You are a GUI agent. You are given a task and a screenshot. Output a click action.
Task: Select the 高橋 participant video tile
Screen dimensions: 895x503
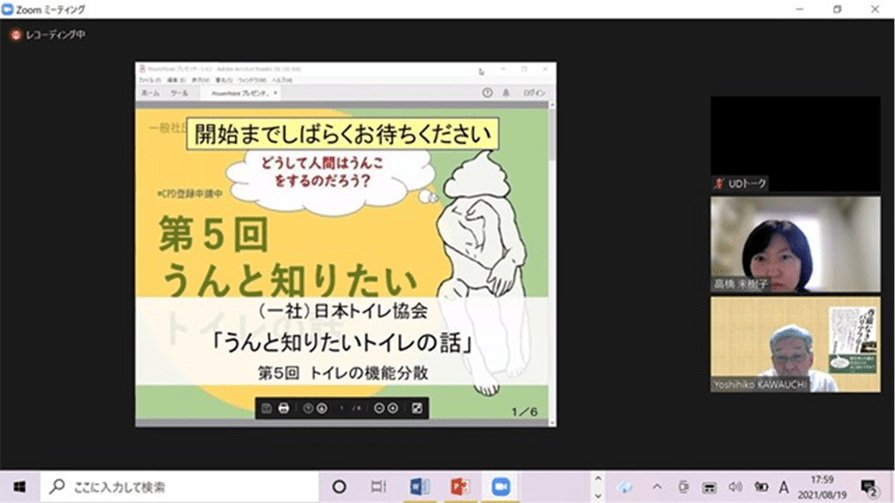[795, 244]
